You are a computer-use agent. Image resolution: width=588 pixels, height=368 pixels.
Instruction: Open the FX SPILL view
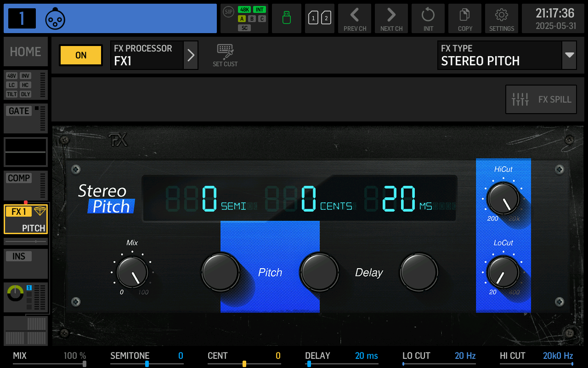(x=541, y=99)
